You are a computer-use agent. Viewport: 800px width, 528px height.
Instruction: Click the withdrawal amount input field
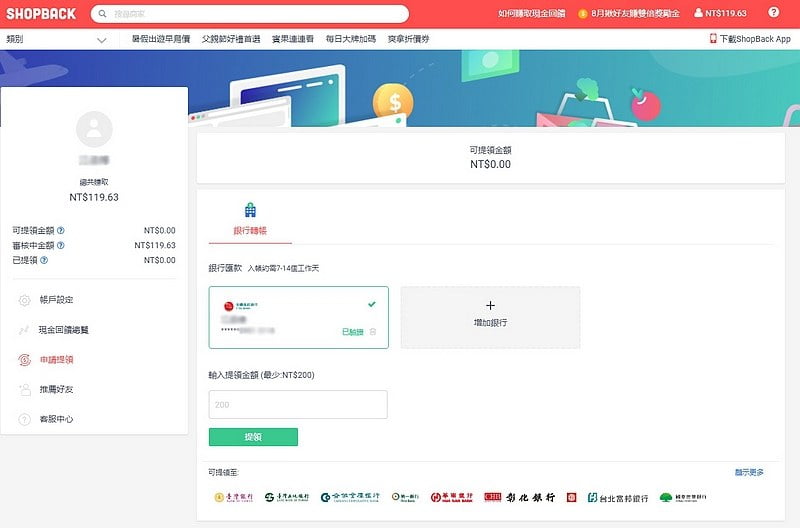[x=298, y=405]
